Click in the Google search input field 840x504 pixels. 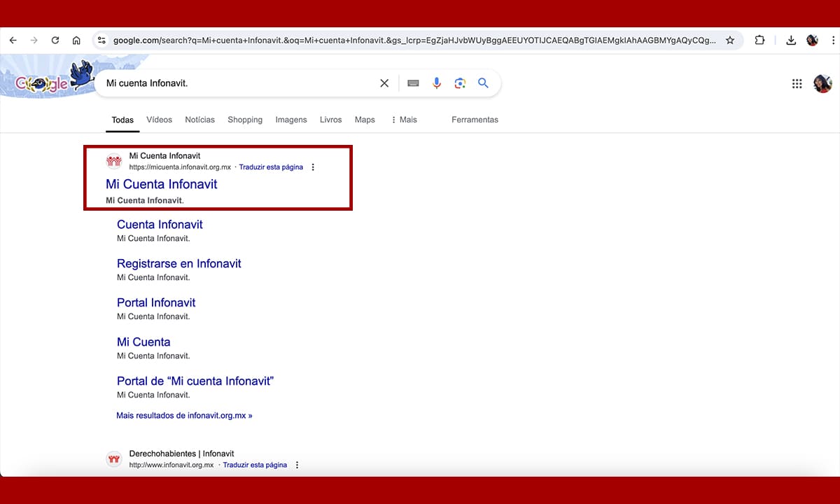coord(238,83)
